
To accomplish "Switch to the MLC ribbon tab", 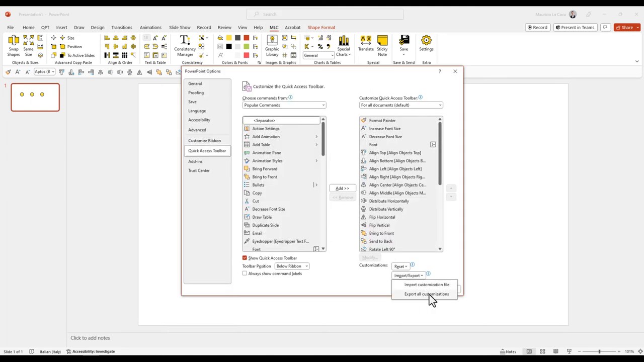I will [x=274, y=27].
